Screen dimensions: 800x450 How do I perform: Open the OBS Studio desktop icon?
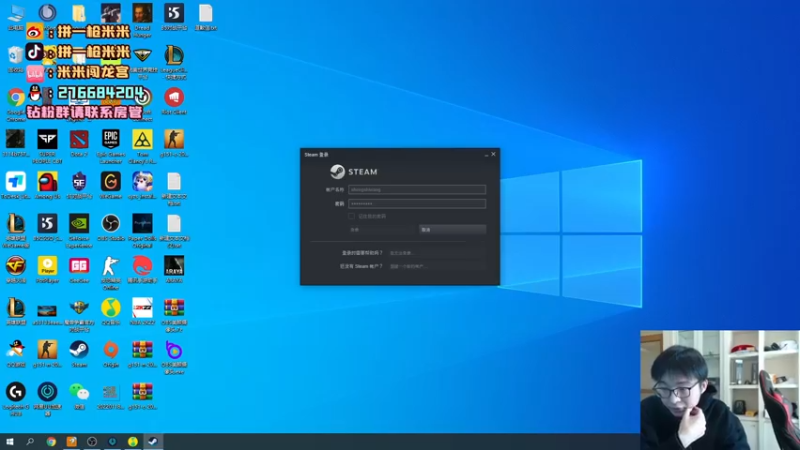[x=111, y=223]
